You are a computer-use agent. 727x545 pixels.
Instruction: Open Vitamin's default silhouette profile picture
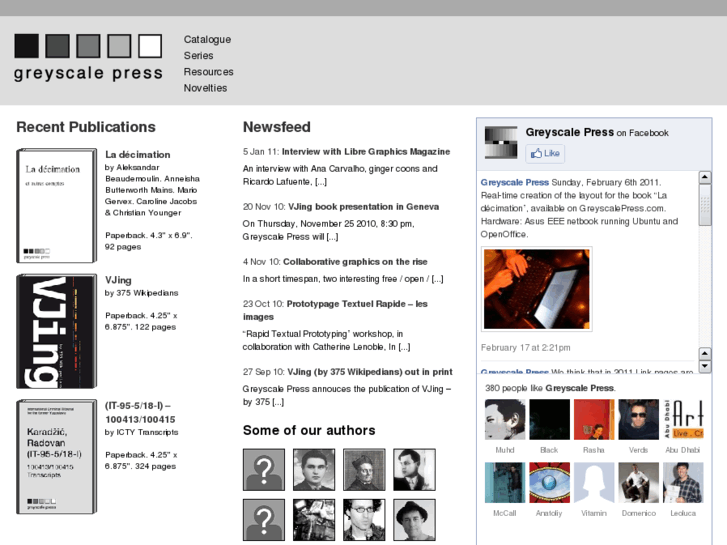point(594,482)
